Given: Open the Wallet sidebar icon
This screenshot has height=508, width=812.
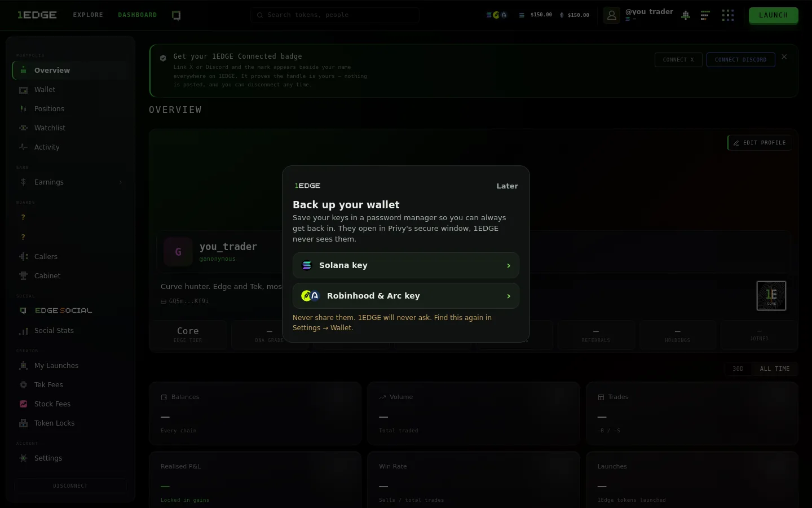Looking at the screenshot, I should point(23,90).
